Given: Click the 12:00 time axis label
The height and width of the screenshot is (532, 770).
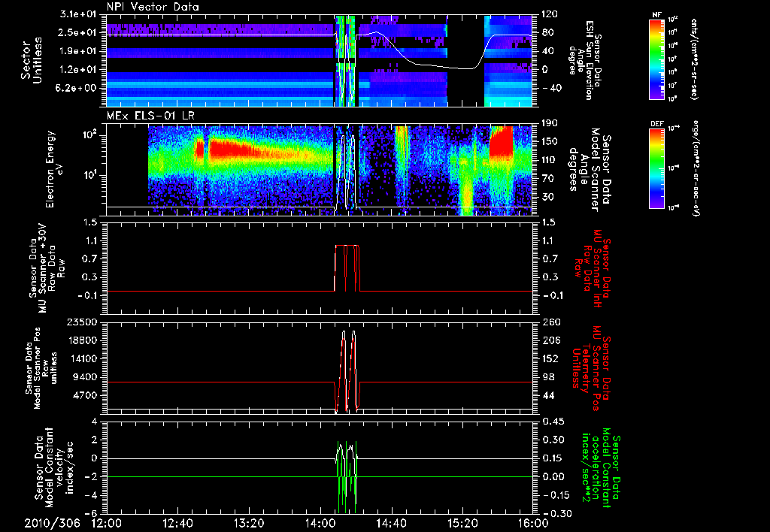Looking at the screenshot, I should point(106,523).
